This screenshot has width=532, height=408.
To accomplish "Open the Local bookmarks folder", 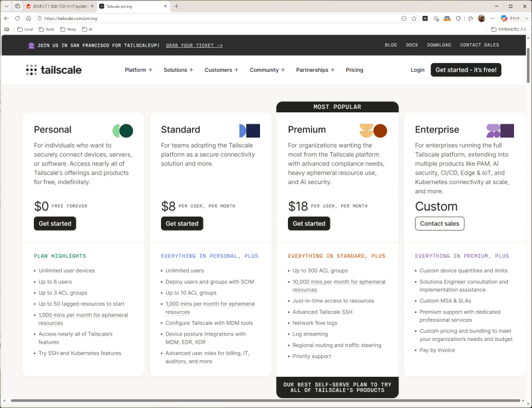I will coord(25,29).
